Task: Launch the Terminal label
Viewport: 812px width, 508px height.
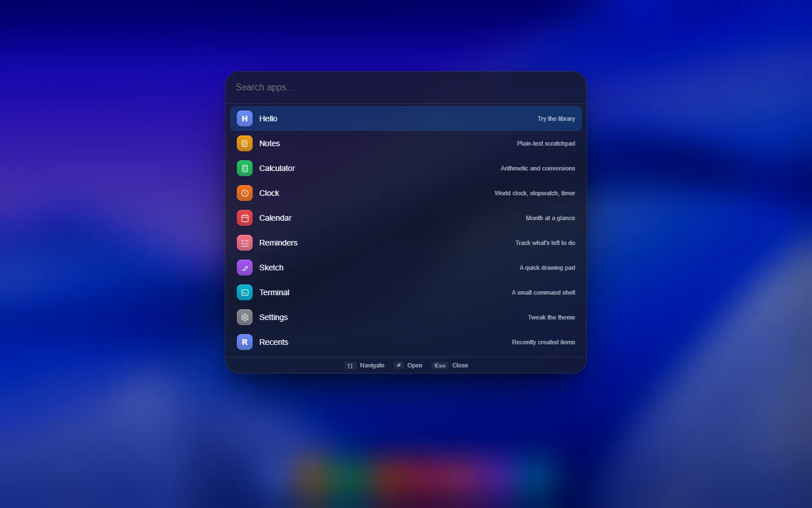Action: pyautogui.click(x=274, y=292)
